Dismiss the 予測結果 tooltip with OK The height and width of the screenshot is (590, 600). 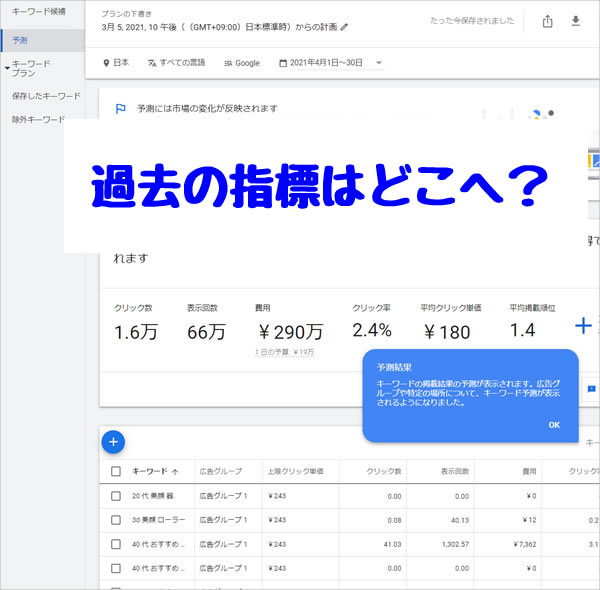[x=554, y=425]
